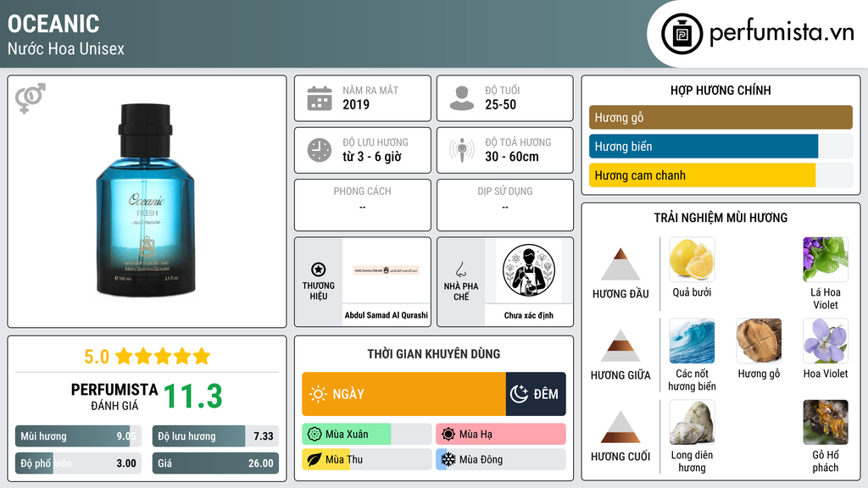
Task: Click the Hương gỗ accord bar
Action: pos(721,117)
